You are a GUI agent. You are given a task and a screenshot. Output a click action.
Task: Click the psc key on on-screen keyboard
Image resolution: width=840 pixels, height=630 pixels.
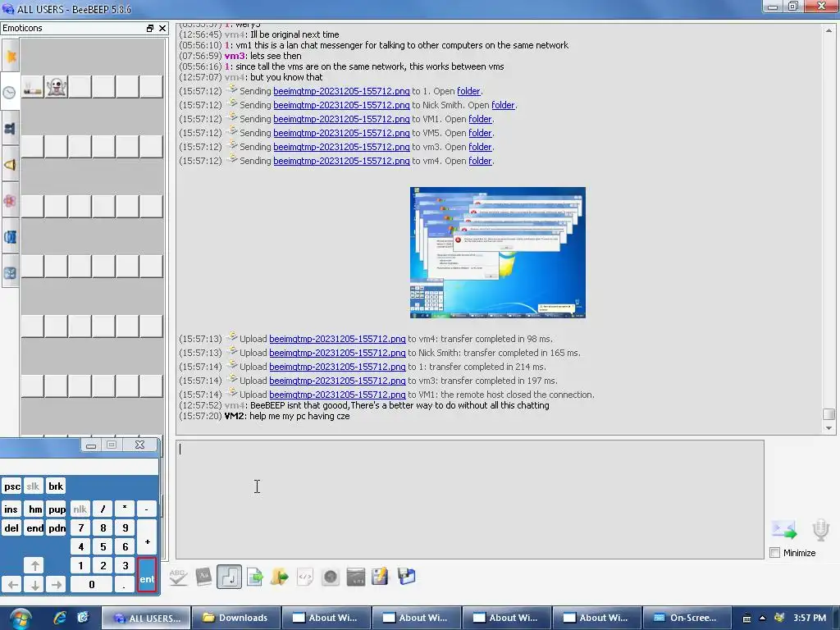(11, 486)
